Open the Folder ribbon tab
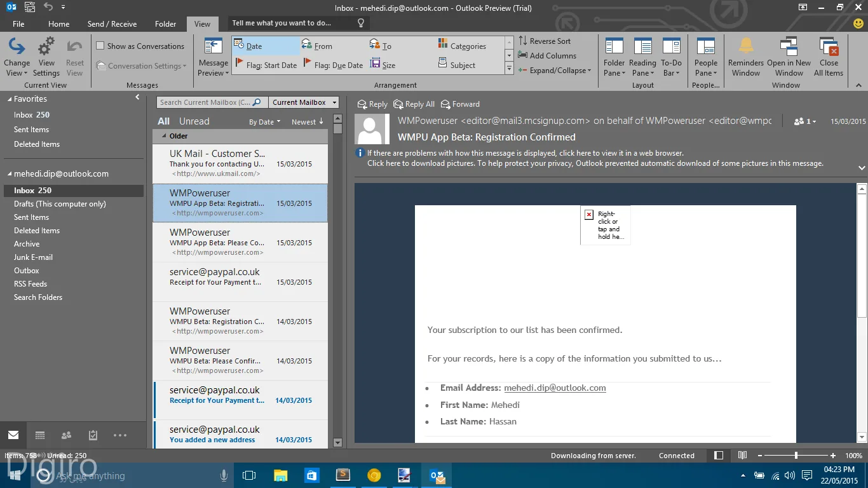 [x=165, y=24]
